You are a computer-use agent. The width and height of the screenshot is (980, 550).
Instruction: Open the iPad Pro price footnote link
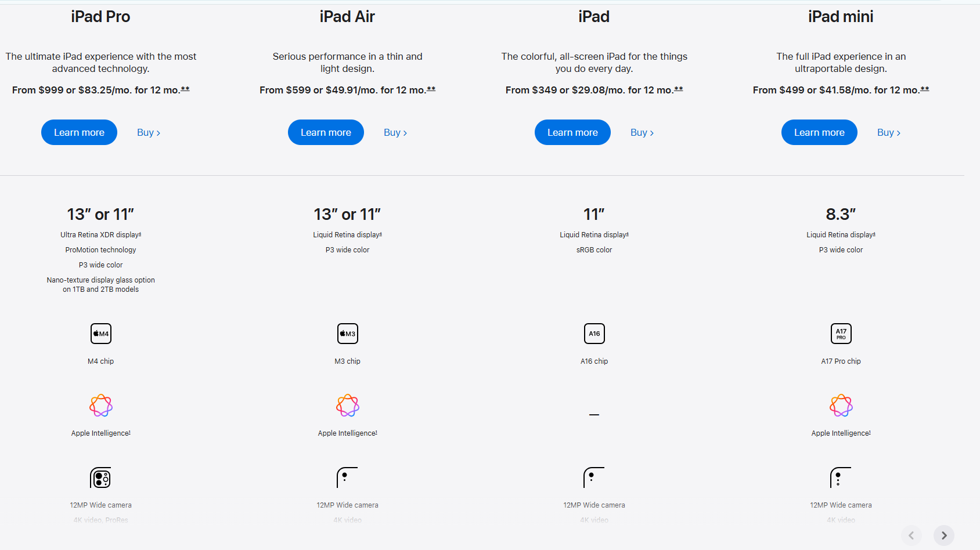pos(185,89)
